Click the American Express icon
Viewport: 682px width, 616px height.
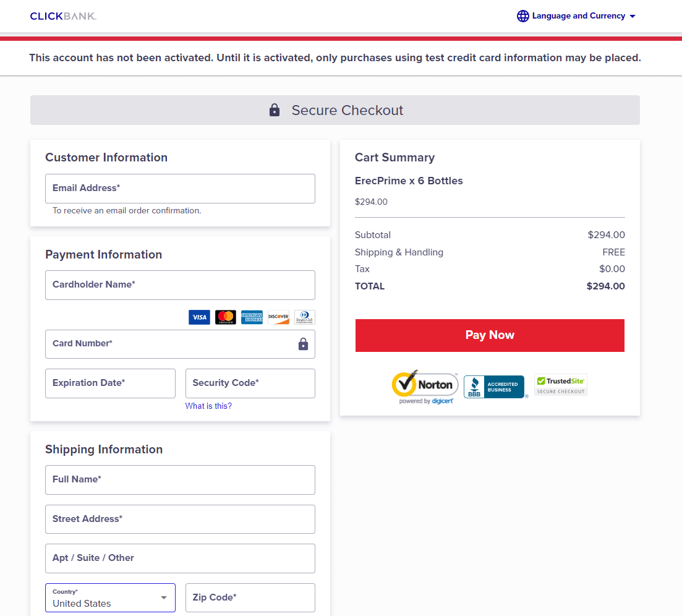[252, 317]
